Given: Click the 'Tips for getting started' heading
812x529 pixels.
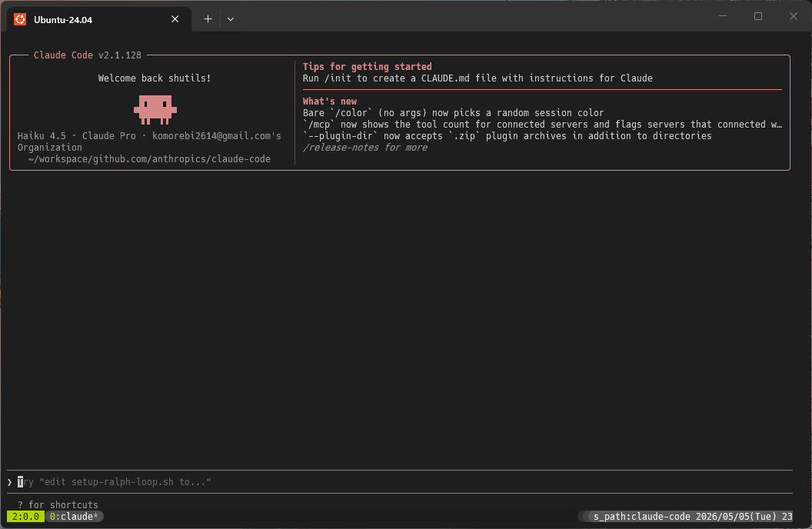Looking at the screenshot, I should pos(367,67).
